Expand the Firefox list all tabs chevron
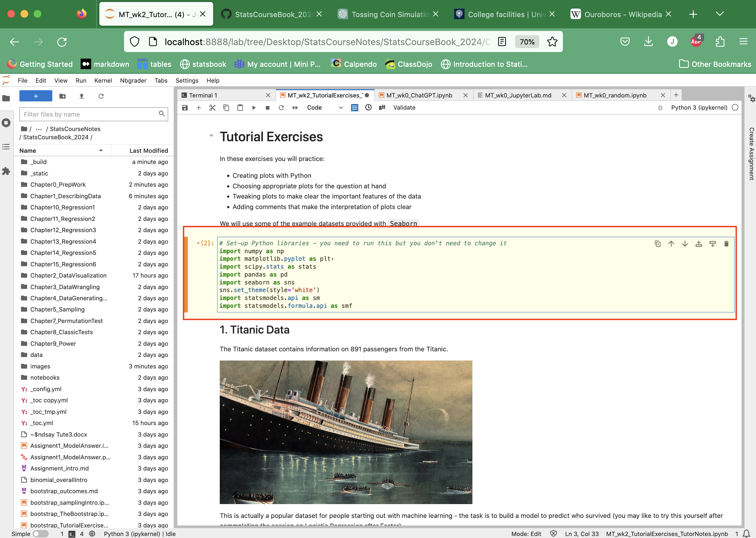Viewport: 756px width, 538px height. click(x=719, y=14)
